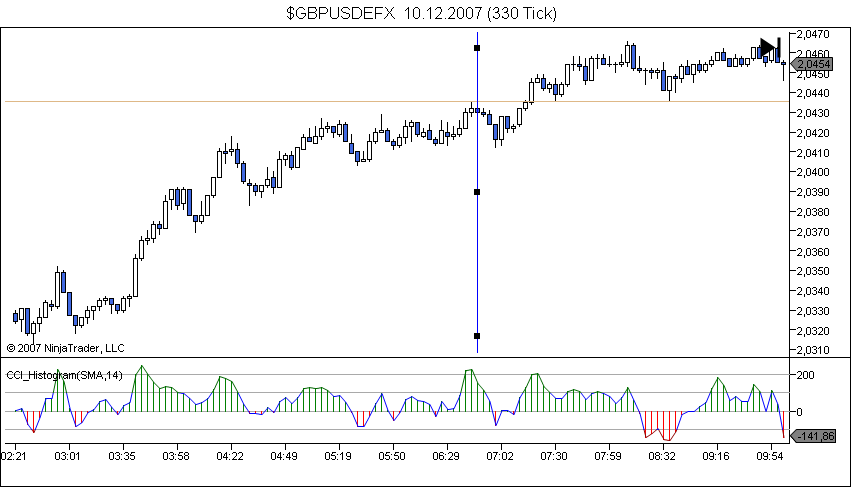Image resolution: width=851 pixels, height=487 pixels.
Task: Click the 02:21 time axis label
Action: pos(14,456)
